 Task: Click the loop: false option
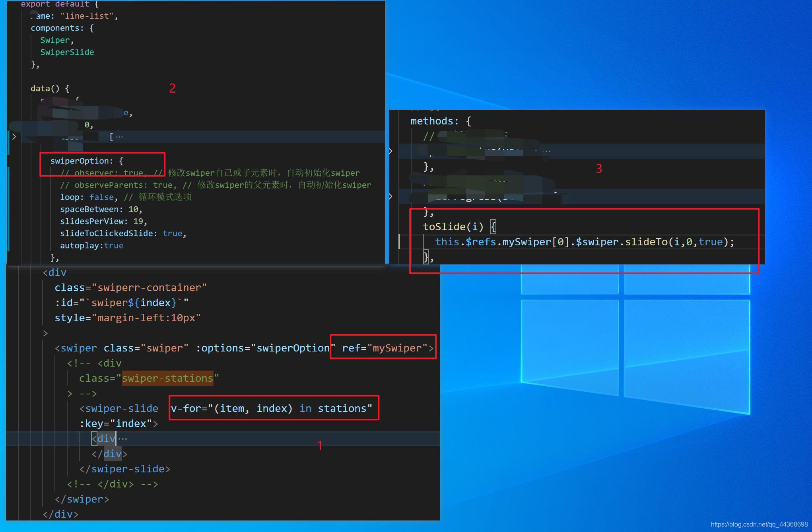[87, 197]
